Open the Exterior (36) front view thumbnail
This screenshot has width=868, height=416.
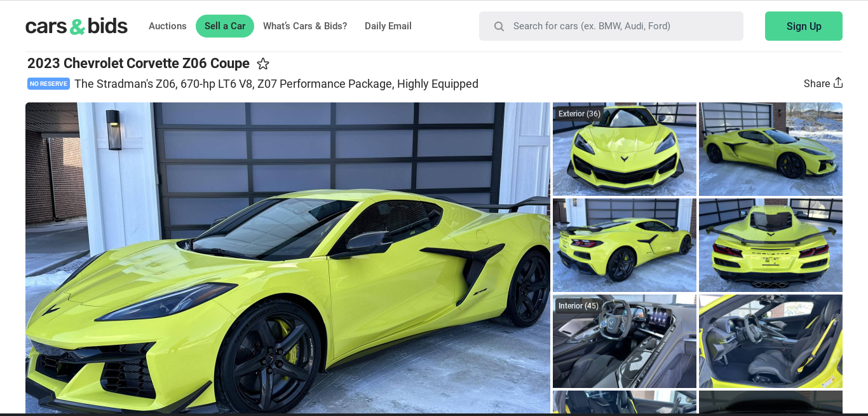(625, 149)
